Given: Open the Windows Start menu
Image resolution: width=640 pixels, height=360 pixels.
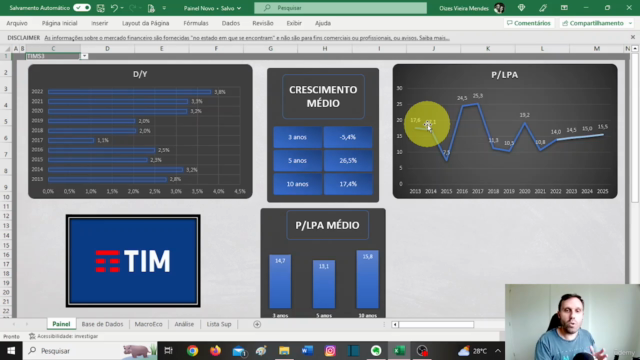Looking at the screenshot, I should (x=11, y=351).
